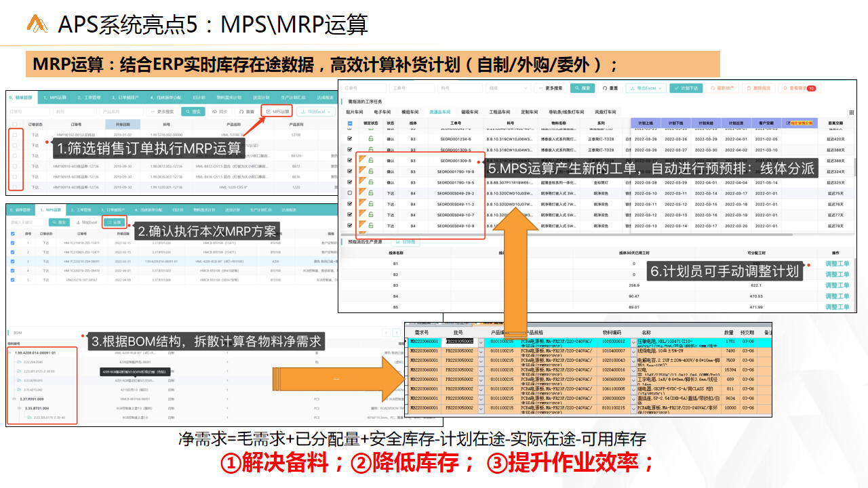Image resolution: width=868 pixels, height=488 pixels.
Task: Click lock icon on row SEORD001234-6
Action: (x=370, y=139)
